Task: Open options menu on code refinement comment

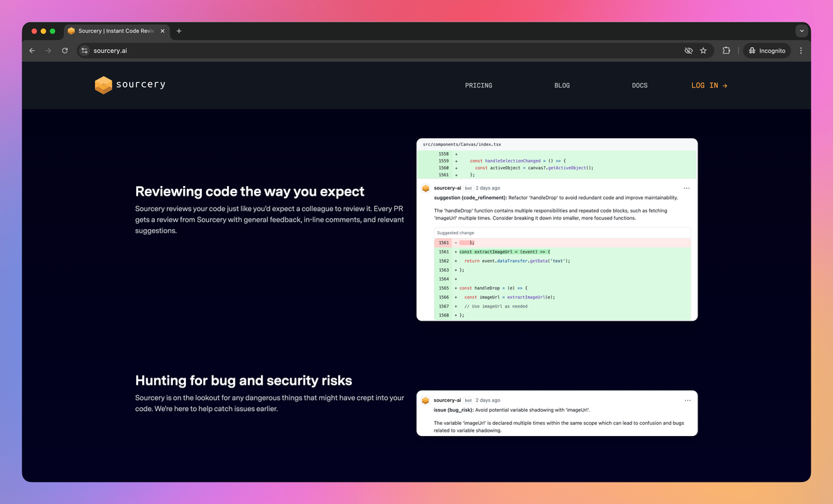Action: [687, 188]
